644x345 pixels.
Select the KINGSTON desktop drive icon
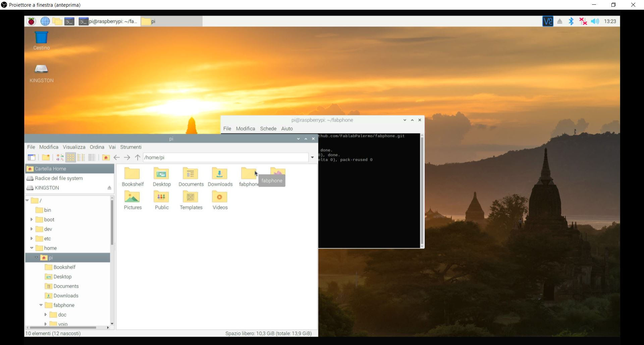tap(41, 73)
